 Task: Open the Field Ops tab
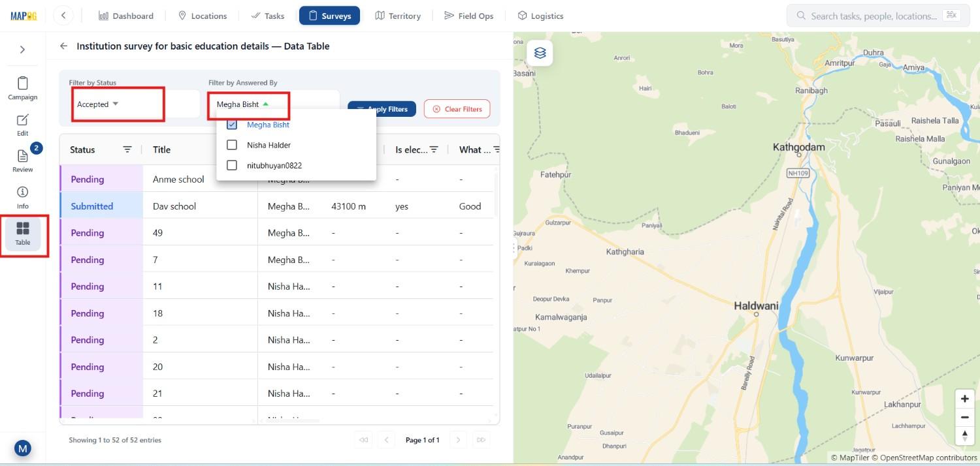click(468, 16)
